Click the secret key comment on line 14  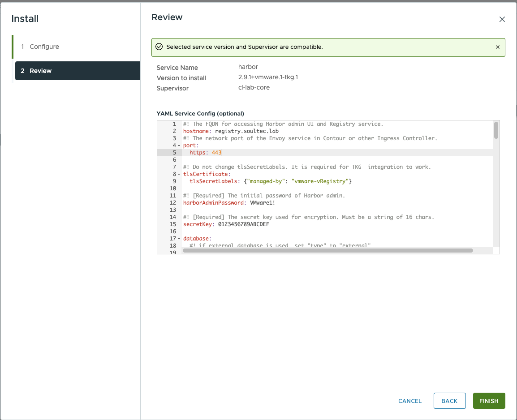[309, 217]
